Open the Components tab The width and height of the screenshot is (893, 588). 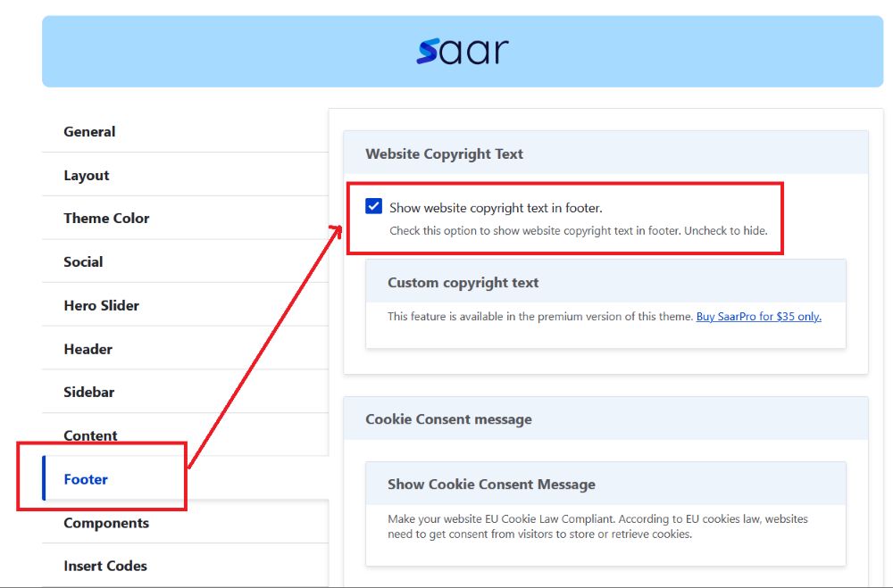106,523
